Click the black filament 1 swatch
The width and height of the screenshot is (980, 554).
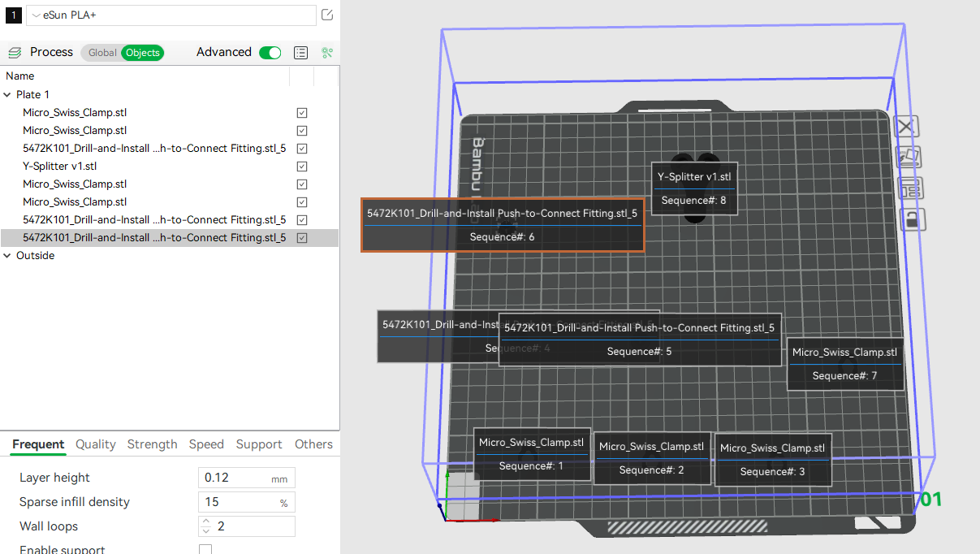(13, 15)
